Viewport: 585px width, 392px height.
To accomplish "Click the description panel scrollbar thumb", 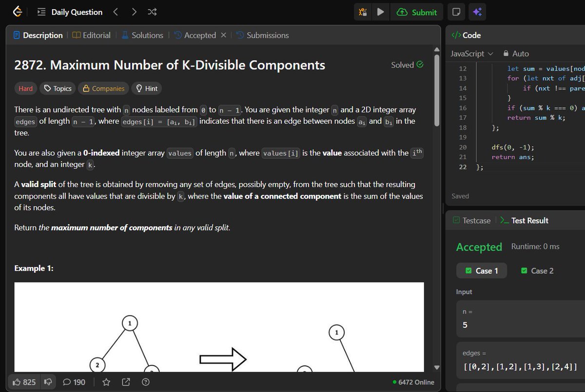I will (x=437, y=90).
